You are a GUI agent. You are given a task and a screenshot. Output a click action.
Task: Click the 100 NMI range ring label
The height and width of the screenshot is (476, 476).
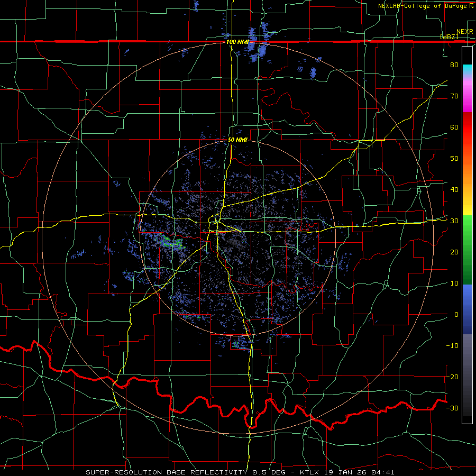[237, 42]
